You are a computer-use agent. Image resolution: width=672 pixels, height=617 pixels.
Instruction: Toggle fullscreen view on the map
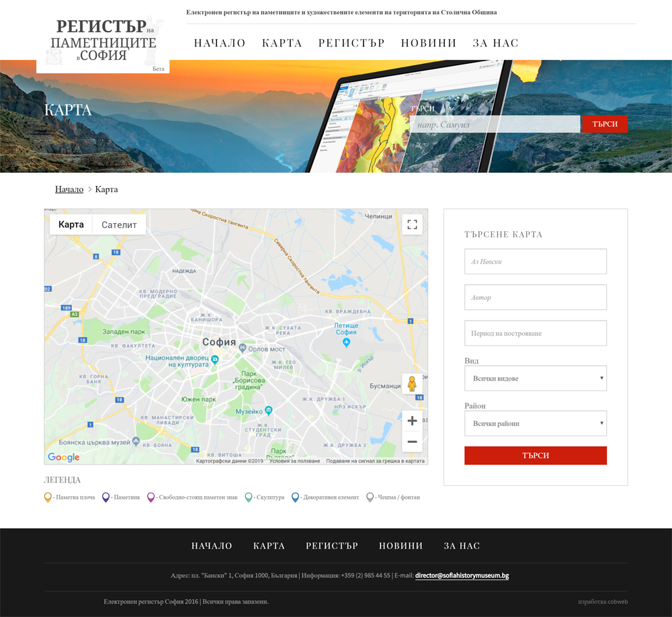(x=412, y=224)
